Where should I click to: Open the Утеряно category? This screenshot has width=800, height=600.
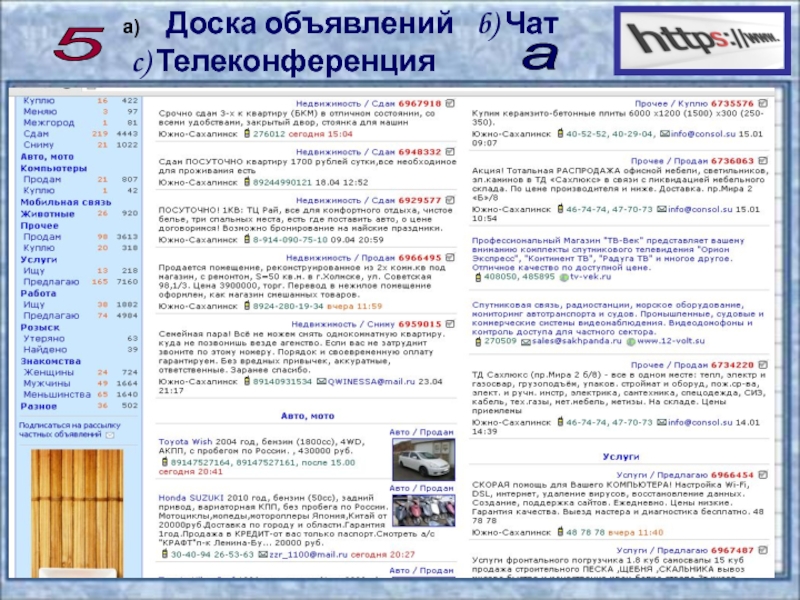click(x=44, y=339)
